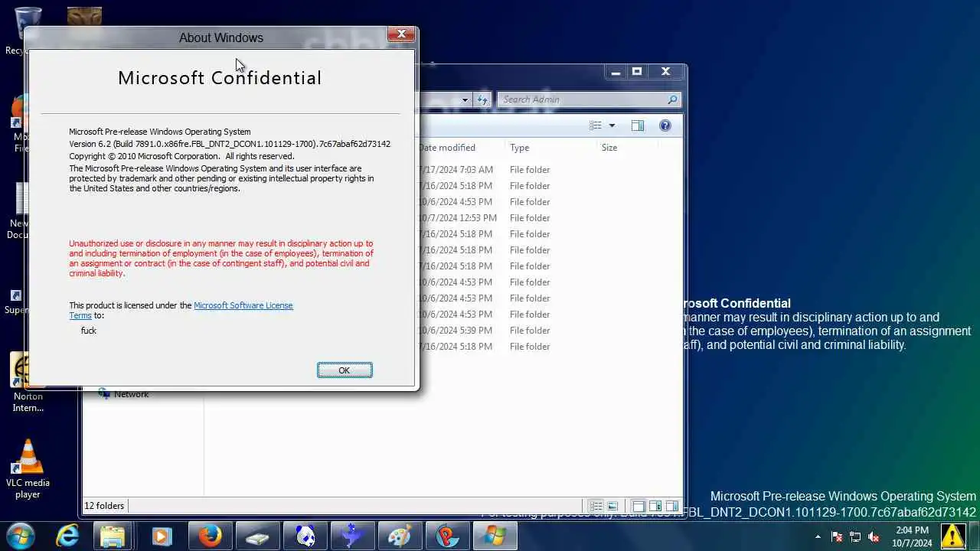The width and height of the screenshot is (980, 551).
Task: Expand the view options dropdown arrow
Action: [x=612, y=126]
